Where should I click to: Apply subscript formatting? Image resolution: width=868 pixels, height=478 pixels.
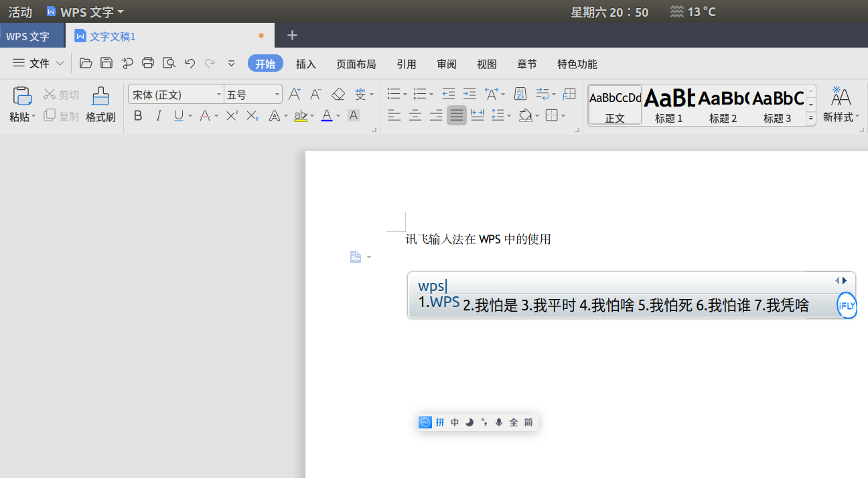(x=252, y=116)
